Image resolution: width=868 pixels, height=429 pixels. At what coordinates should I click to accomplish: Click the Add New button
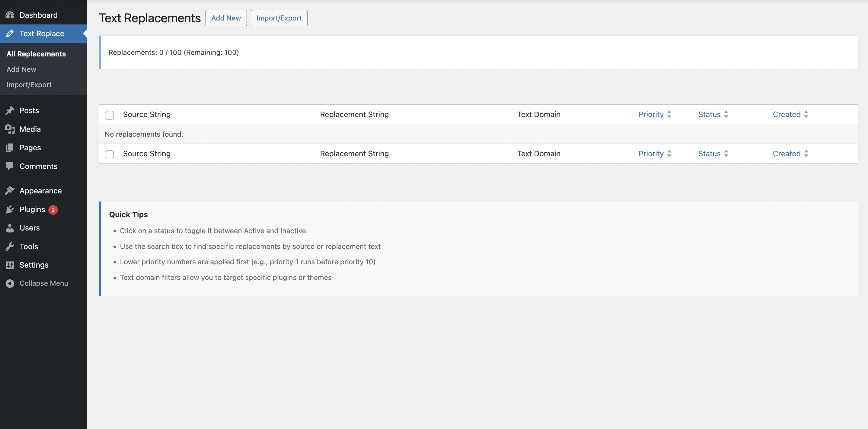[226, 18]
